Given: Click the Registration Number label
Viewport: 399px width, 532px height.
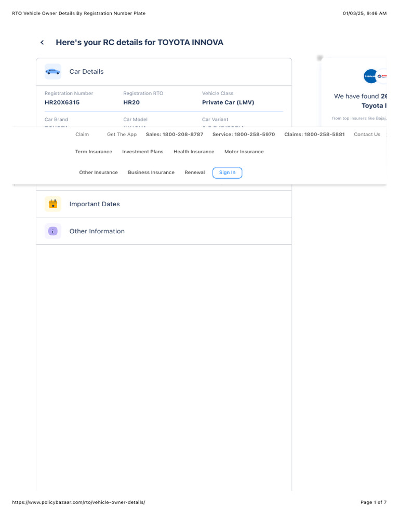Looking at the screenshot, I should (x=69, y=94).
